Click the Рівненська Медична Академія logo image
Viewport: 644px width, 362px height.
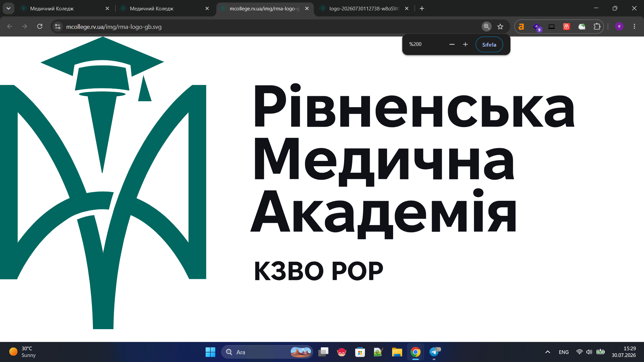(x=288, y=183)
